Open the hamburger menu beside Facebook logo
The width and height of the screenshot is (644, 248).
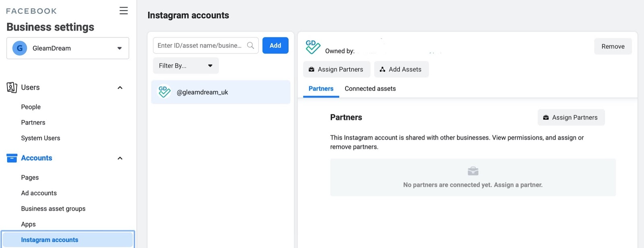[x=124, y=11]
